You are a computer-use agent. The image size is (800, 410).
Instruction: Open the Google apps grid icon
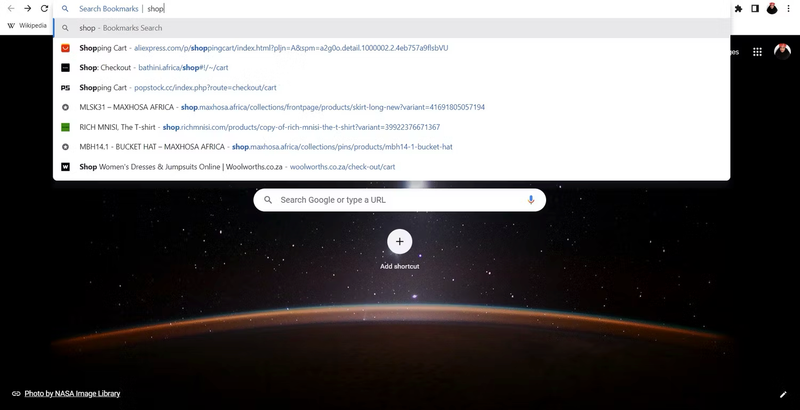coord(758,52)
